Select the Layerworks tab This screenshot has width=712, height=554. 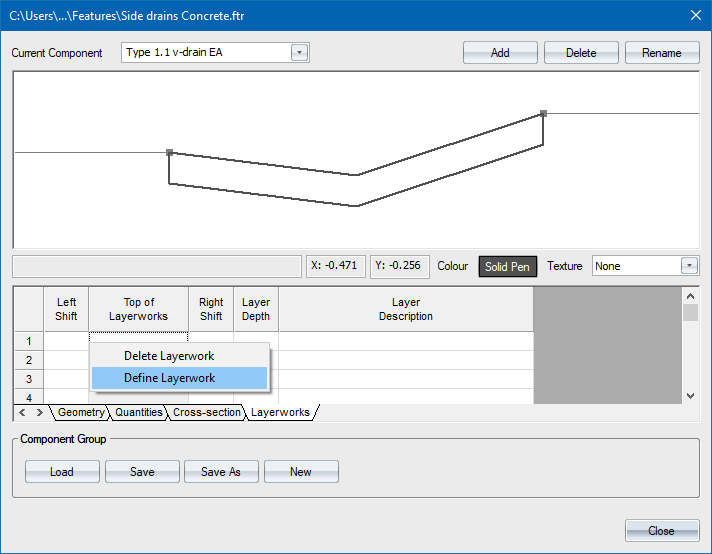[x=280, y=412]
